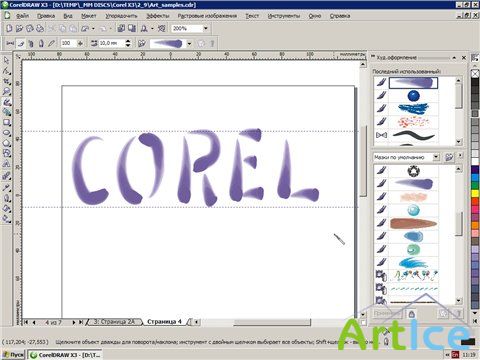480x360 pixels.
Task: Open the Правка menu
Action: [46, 16]
